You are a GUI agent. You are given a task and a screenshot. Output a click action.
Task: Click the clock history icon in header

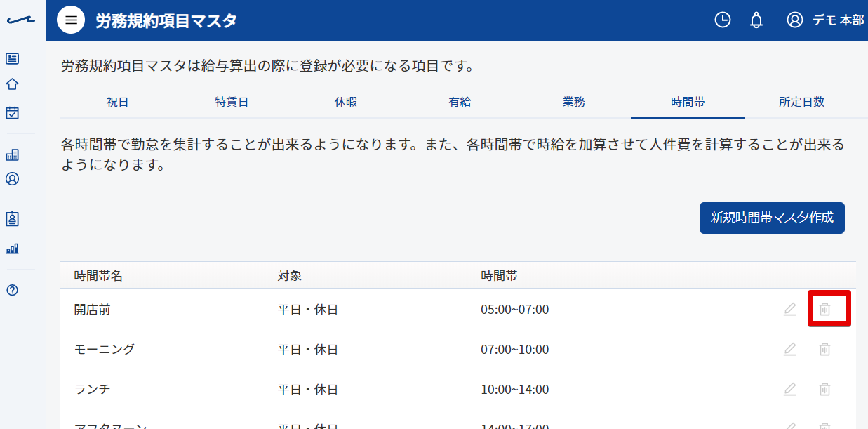(x=723, y=20)
